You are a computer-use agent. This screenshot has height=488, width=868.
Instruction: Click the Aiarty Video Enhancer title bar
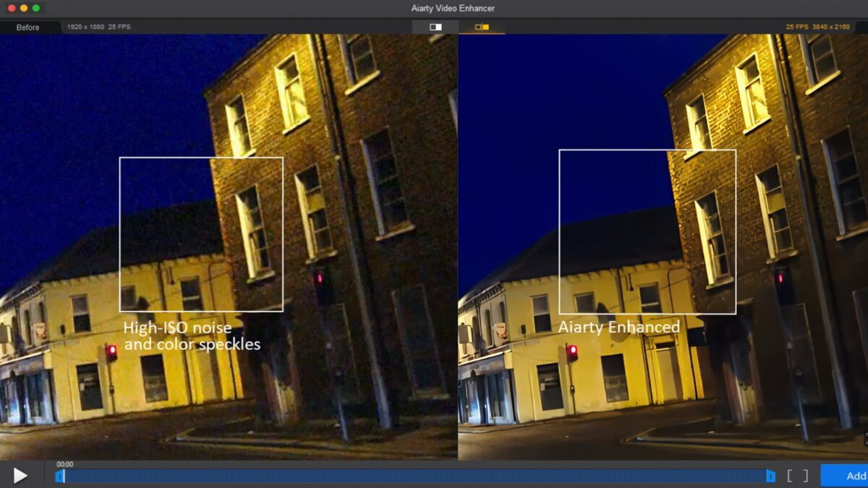point(434,8)
